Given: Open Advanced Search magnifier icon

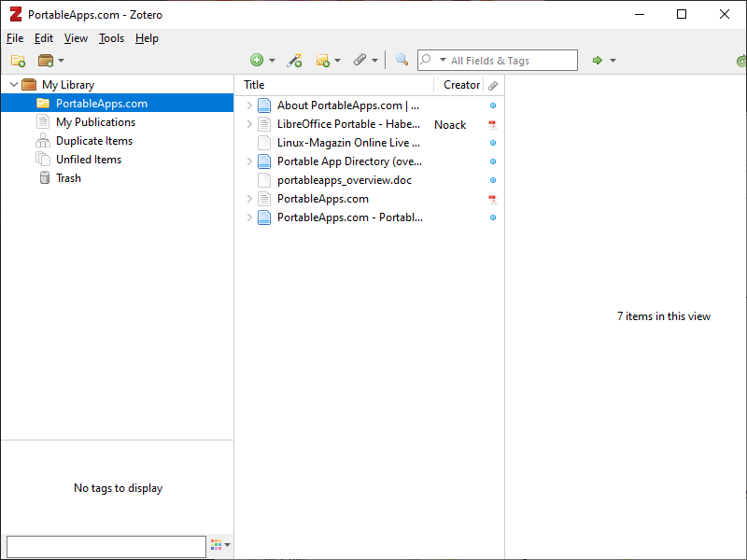Looking at the screenshot, I should (402, 61).
